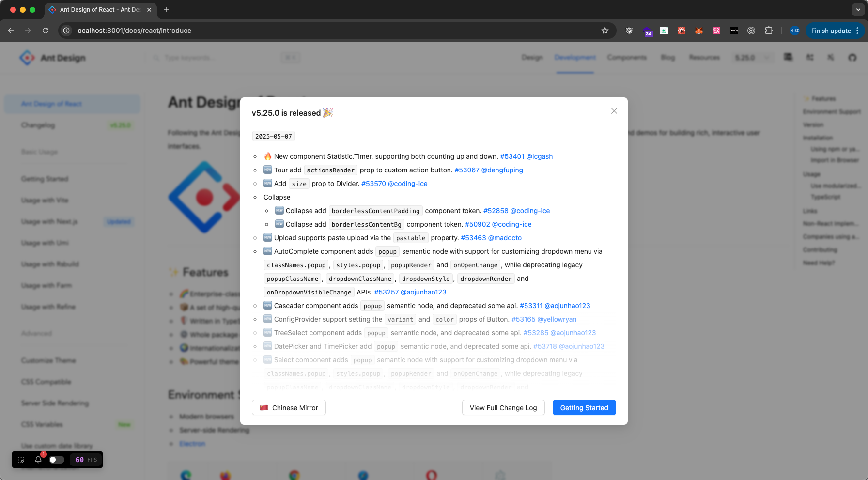
Task: Open the Development nav menu item
Action: pyautogui.click(x=575, y=57)
